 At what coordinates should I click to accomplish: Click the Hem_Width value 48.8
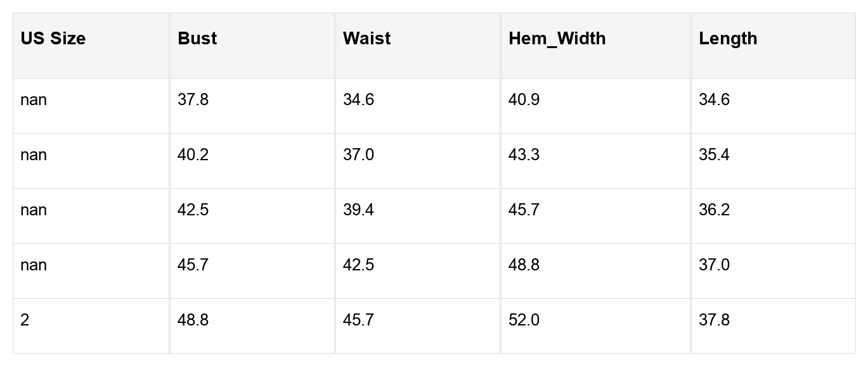coord(524,265)
